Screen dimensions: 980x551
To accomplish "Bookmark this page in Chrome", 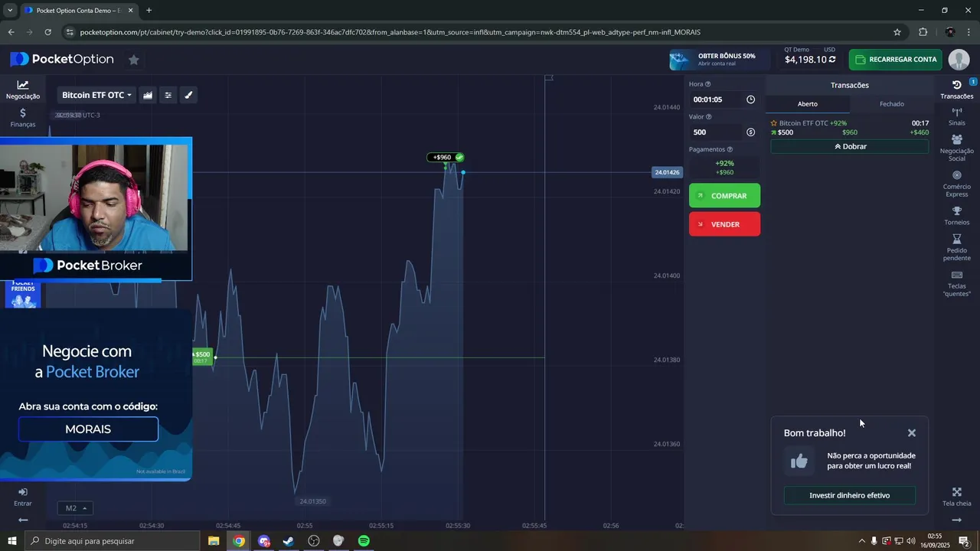I will pyautogui.click(x=897, y=32).
